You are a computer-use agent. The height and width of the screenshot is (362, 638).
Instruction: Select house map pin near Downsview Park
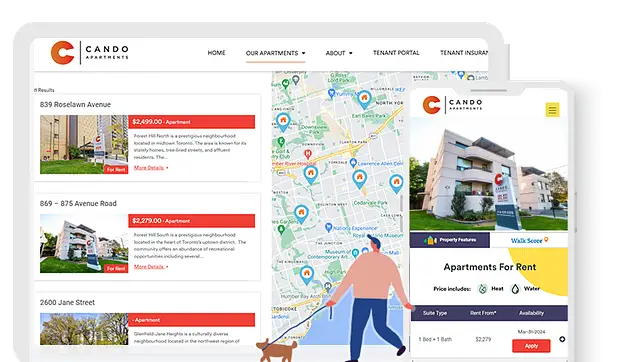(283, 122)
